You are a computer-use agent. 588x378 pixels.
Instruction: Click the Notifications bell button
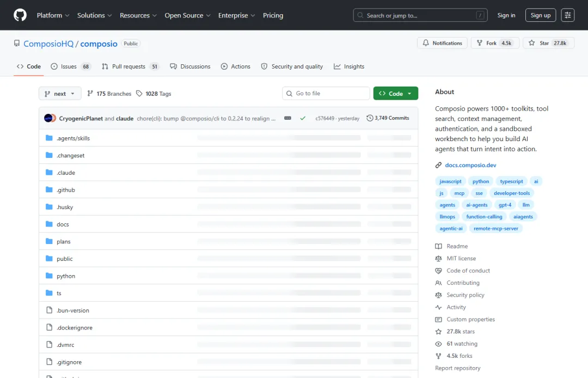click(442, 43)
